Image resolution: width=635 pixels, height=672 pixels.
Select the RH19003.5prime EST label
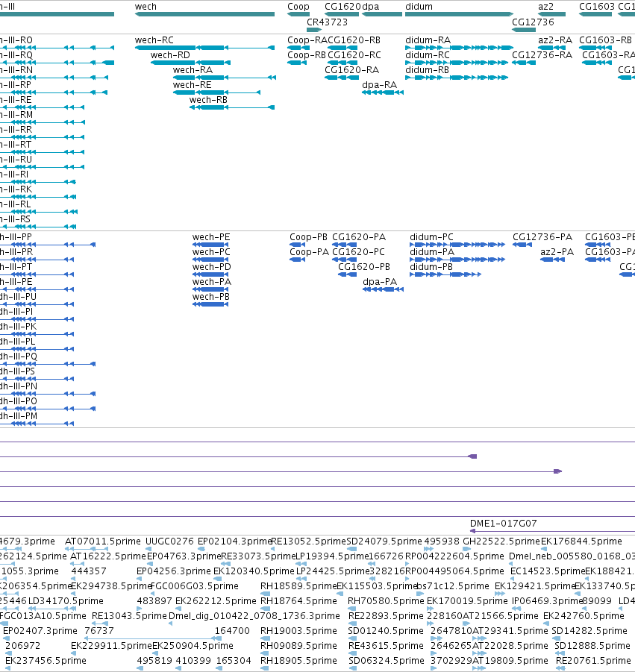[298, 631]
